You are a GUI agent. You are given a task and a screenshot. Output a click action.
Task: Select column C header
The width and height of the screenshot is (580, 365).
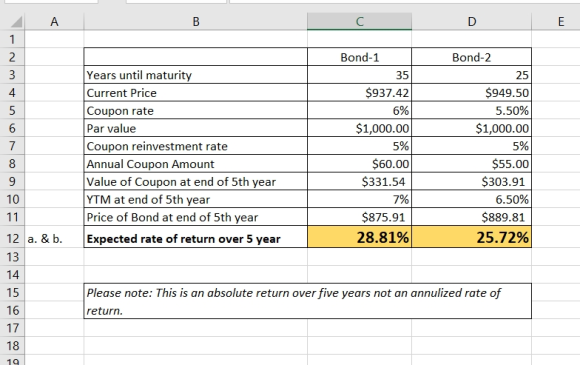click(x=359, y=21)
